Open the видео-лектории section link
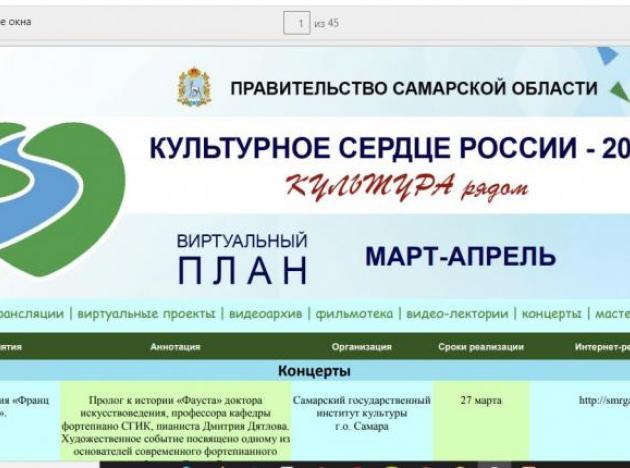Screen dimensions: 630x468 click(x=457, y=314)
